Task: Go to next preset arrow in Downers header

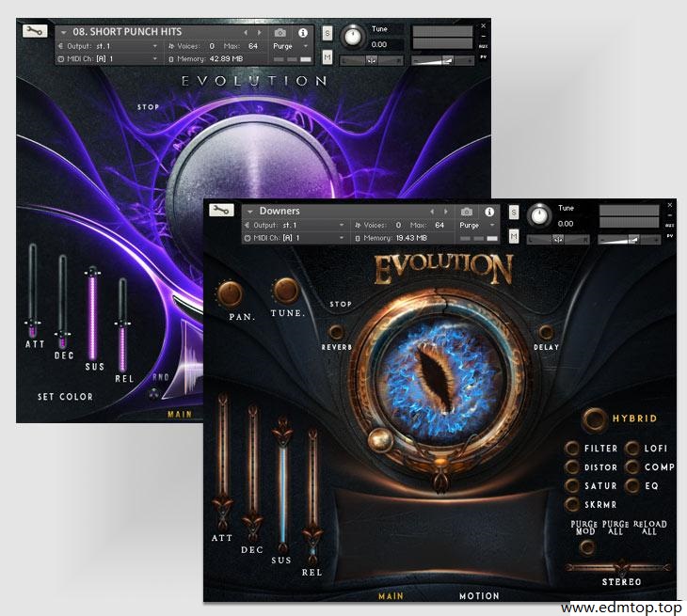Action: [x=446, y=212]
